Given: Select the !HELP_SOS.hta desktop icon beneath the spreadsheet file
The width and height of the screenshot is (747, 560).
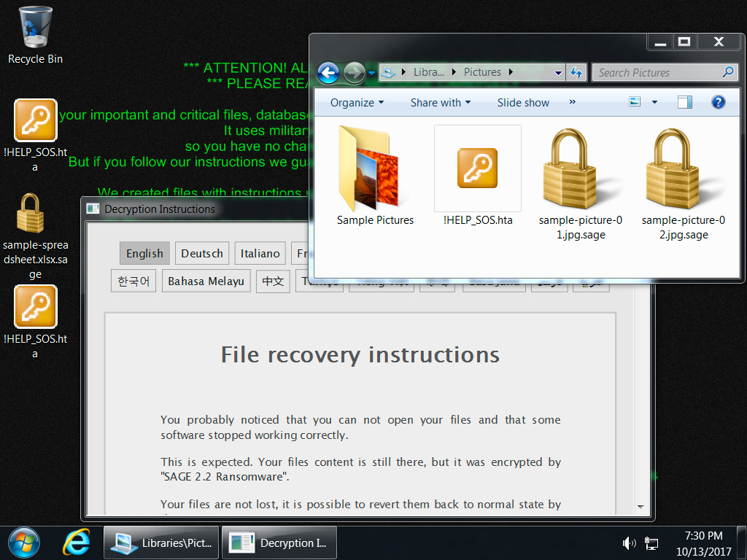Looking at the screenshot, I should [35, 322].
